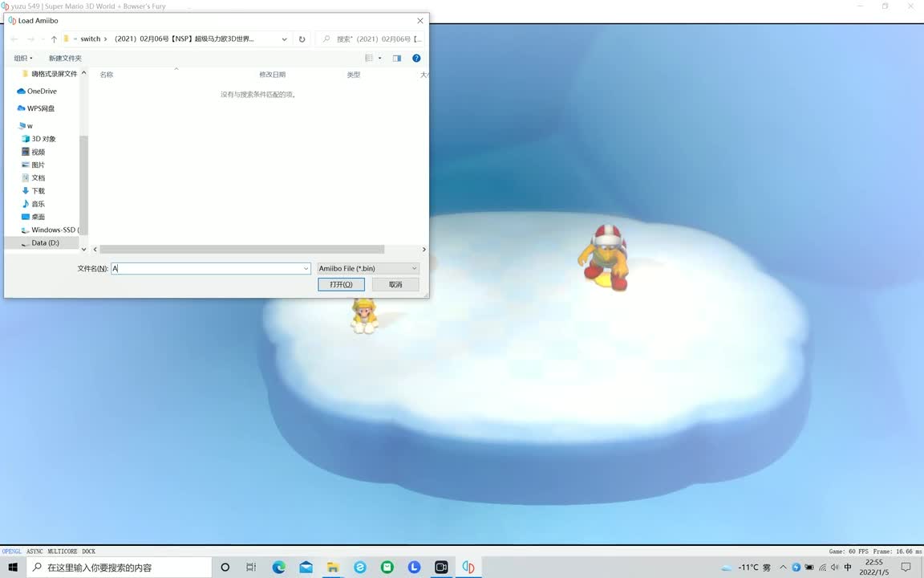
Task: Open 嗨格式录屏文件 folder in the sidebar
Action: pyautogui.click(x=50, y=74)
